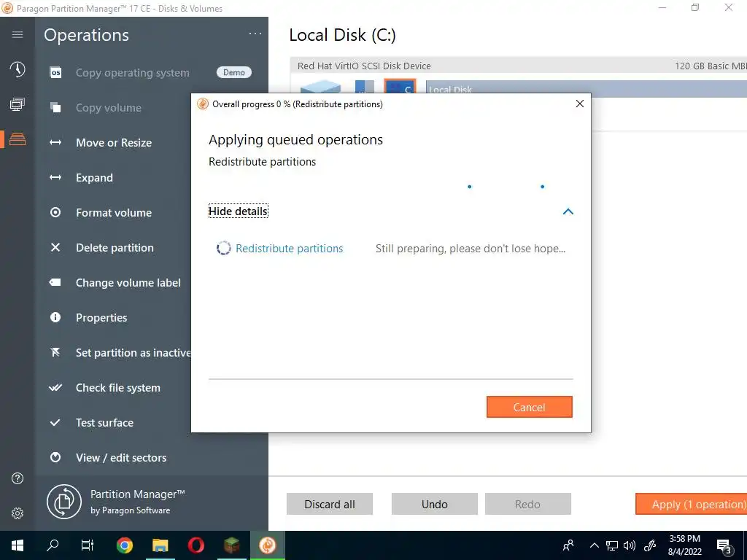The width and height of the screenshot is (747, 560).
Task: Open the Settings gear icon
Action: pyautogui.click(x=18, y=513)
